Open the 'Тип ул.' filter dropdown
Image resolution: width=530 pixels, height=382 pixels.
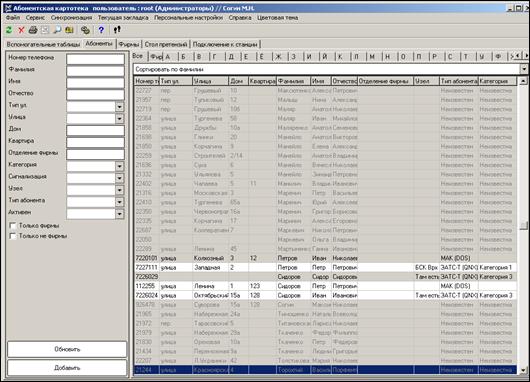click(x=119, y=107)
